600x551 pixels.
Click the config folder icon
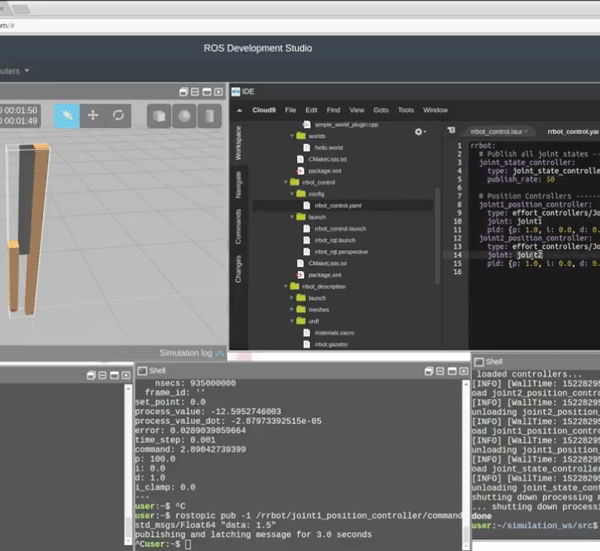(x=301, y=194)
